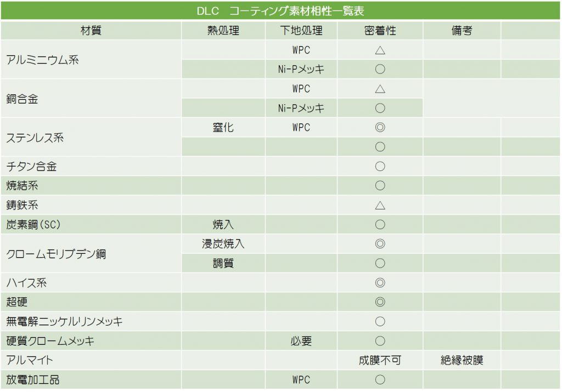
Task: Click the 備考 column header
Action: pos(462,31)
